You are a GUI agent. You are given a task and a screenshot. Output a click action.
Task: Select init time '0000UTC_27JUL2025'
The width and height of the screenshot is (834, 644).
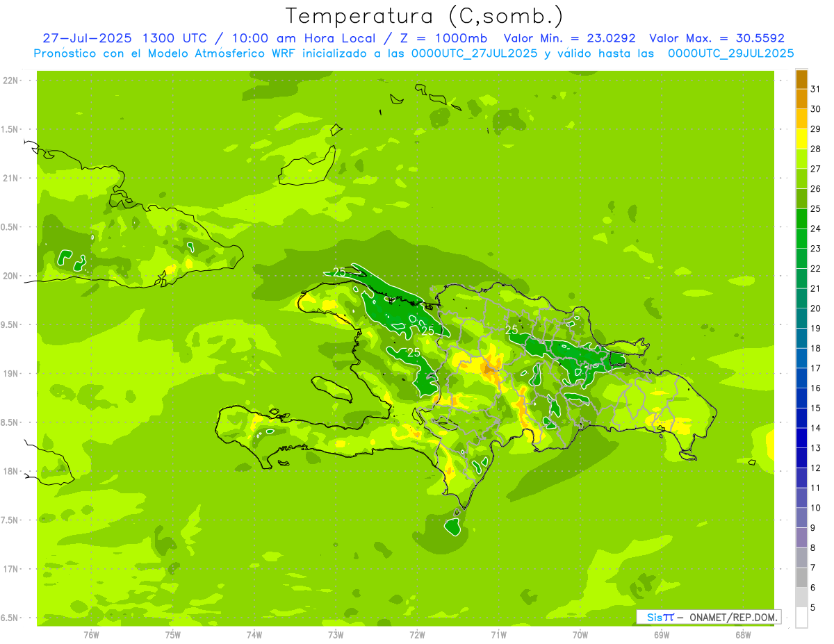point(475,53)
